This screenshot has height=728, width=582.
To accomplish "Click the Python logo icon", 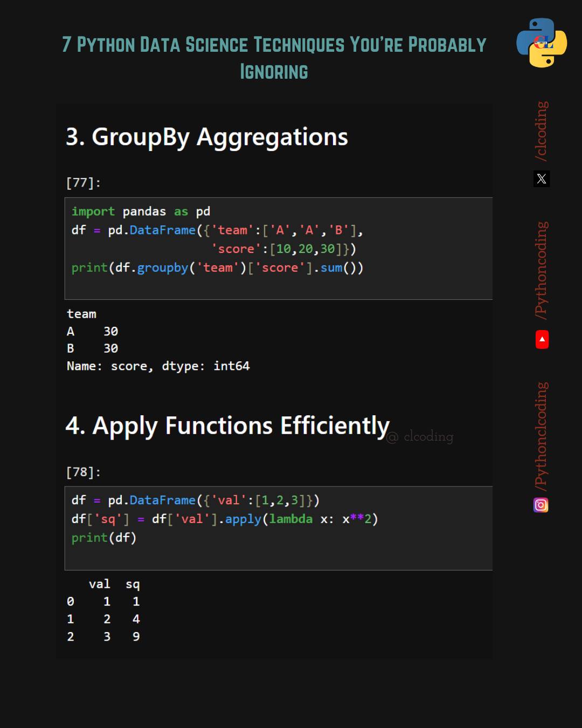I will tap(542, 43).
